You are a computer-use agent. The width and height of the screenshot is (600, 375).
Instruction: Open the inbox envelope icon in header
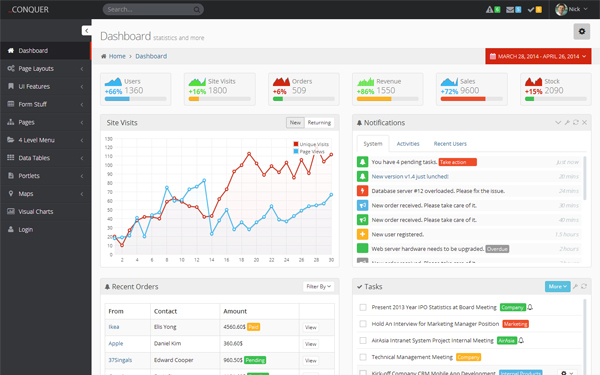510,10
